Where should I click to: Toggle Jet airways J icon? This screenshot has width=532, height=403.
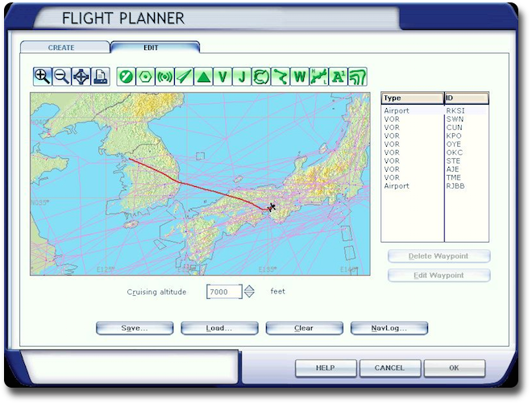click(x=242, y=77)
